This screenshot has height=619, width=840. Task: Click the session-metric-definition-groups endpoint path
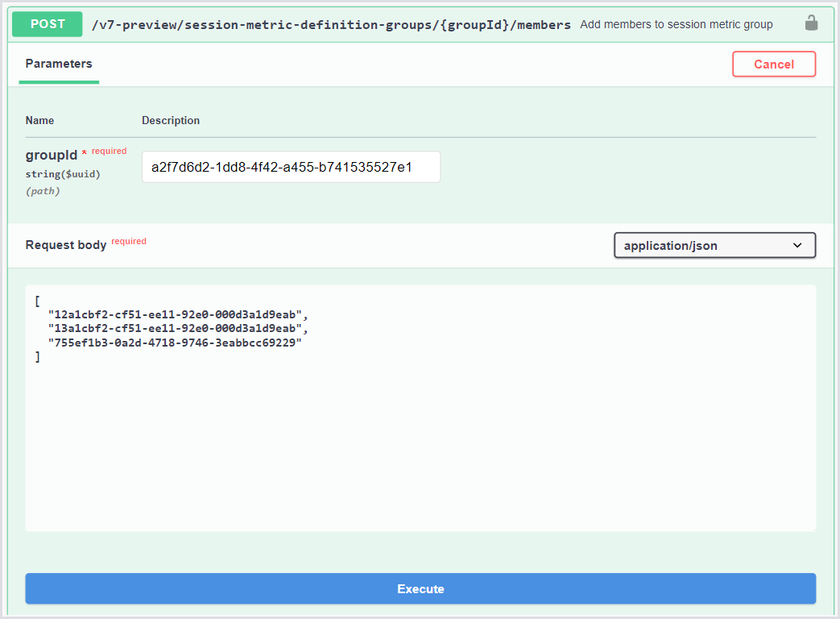coord(331,24)
